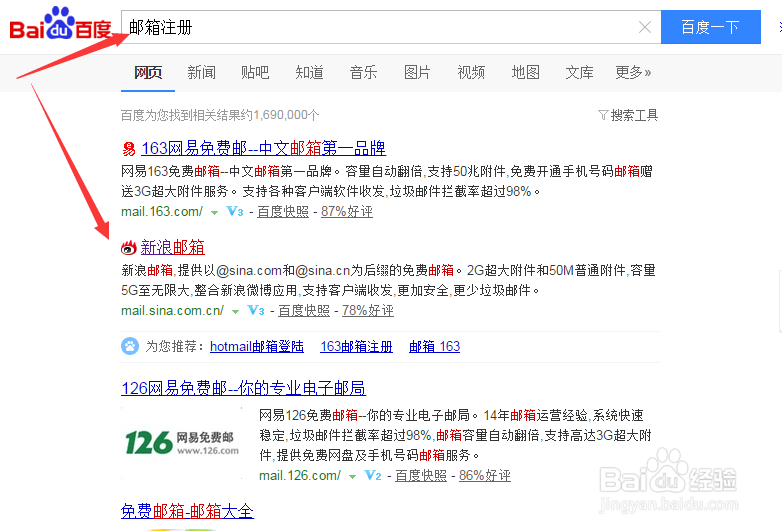Switch to the 图片 tab
Viewport: 782px width, 531px height.
point(417,73)
